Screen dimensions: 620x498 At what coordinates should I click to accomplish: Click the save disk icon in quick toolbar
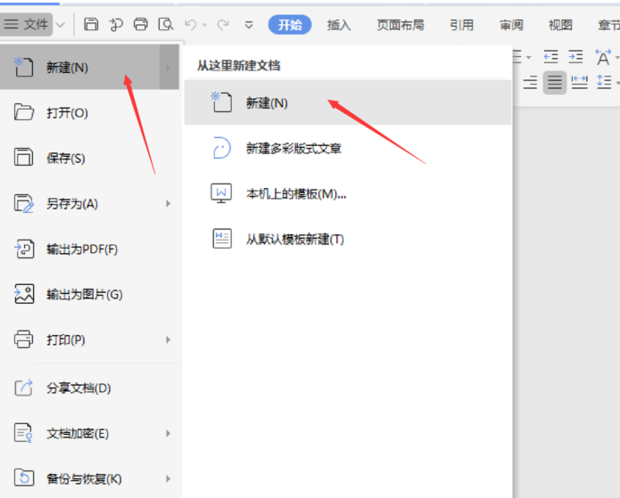pos(91,25)
